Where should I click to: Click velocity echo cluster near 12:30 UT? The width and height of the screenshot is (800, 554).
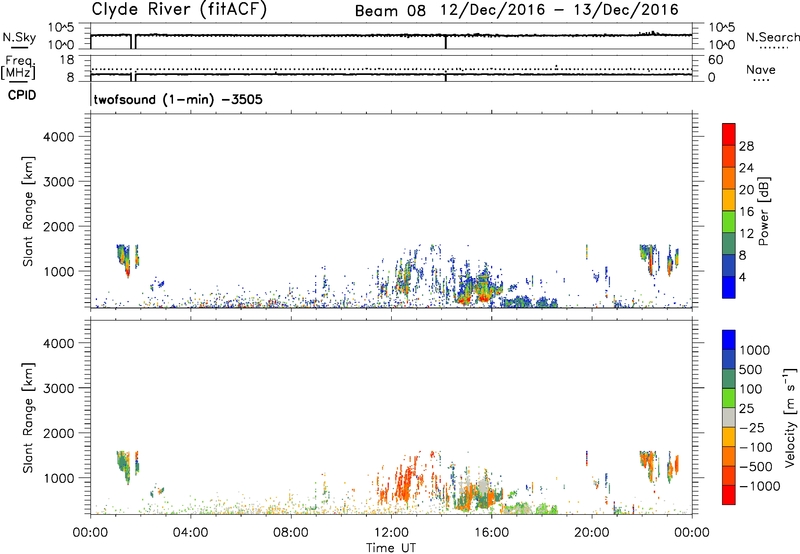pyautogui.click(x=407, y=482)
